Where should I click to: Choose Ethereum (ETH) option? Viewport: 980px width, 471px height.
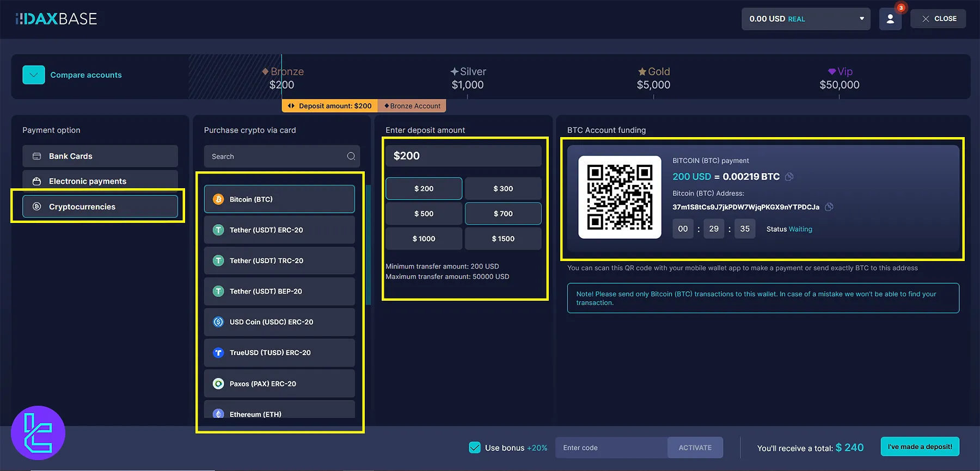[x=279, y=410]
